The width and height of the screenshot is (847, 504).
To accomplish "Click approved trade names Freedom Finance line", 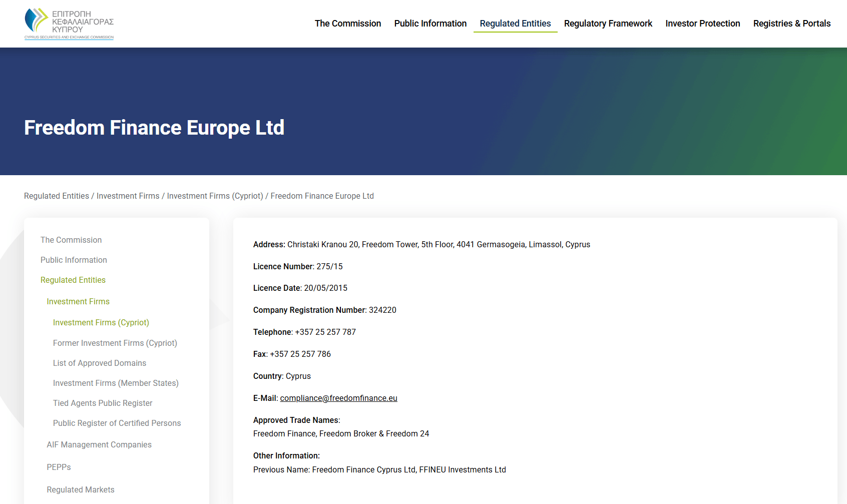I will click(x=341, y=434).
